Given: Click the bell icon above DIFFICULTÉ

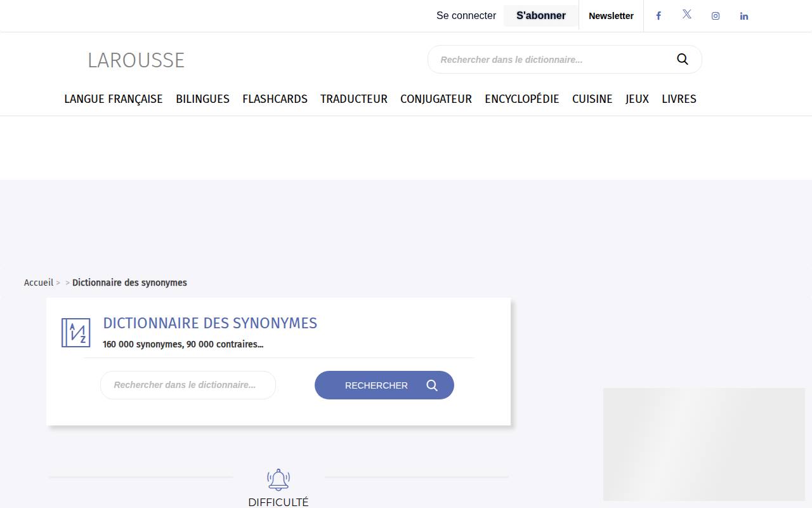Looking at the screenshot, I should tap(278, 479).
